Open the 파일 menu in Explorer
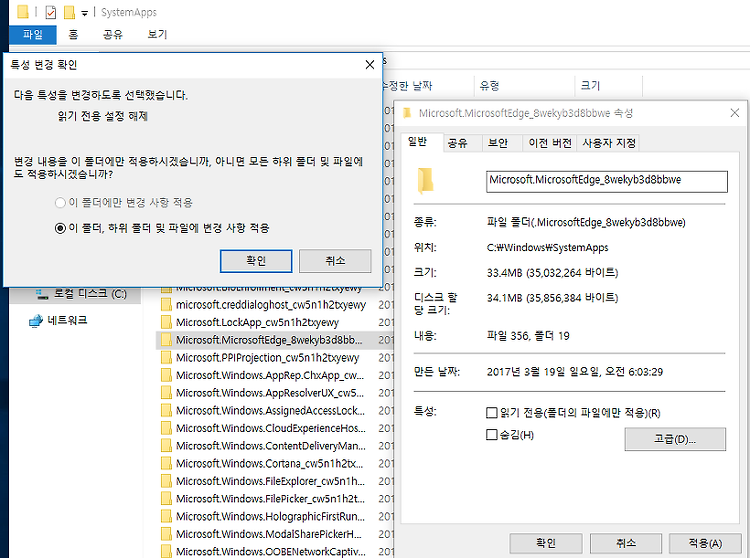Image resolution: width=750 pixels, height=558 pixels. click(x=33, y=34)
